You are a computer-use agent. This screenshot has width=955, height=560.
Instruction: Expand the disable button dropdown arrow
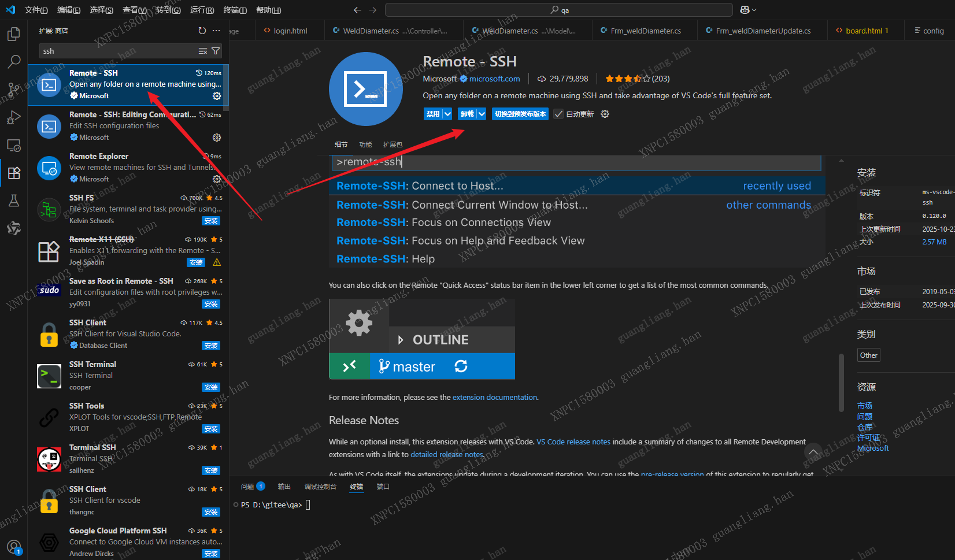(447, 114)
